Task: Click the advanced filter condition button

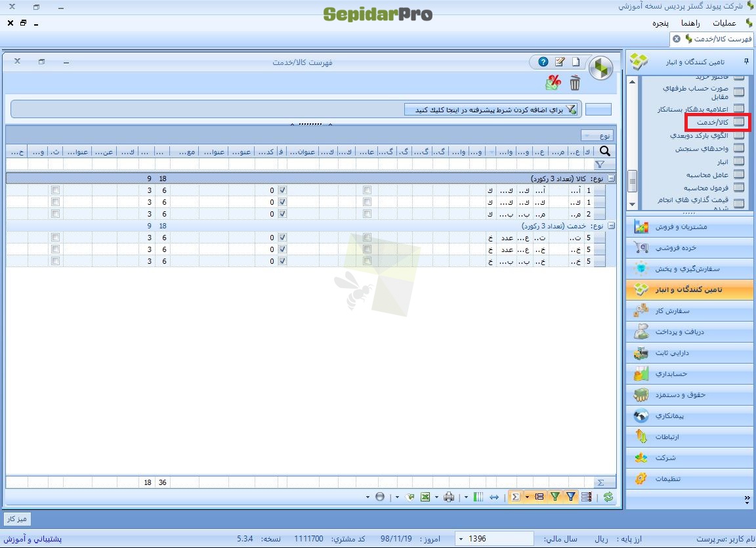Action: [492, 110]
